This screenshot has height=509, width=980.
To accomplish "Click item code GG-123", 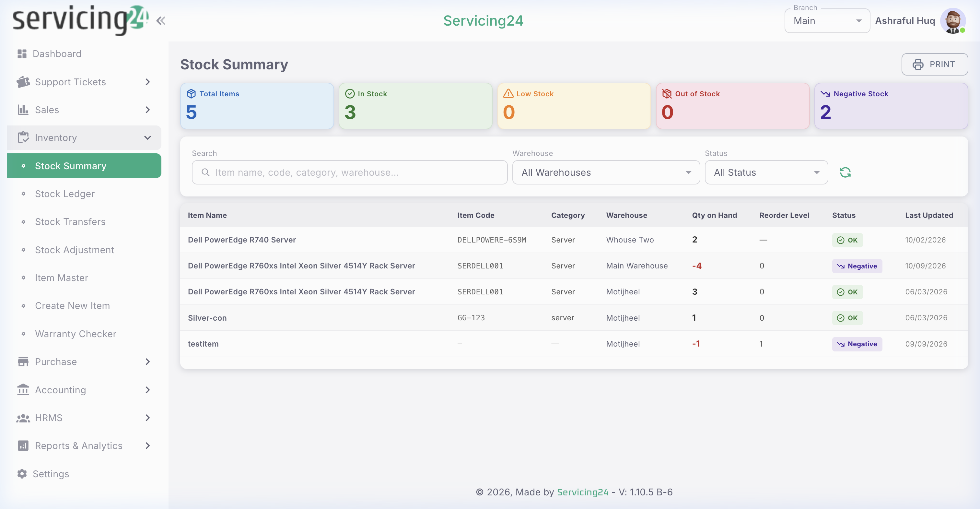I will tap(471, 317).
